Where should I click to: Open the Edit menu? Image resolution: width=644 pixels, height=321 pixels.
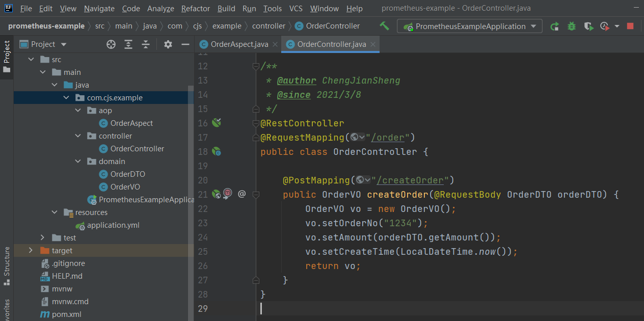46,9
